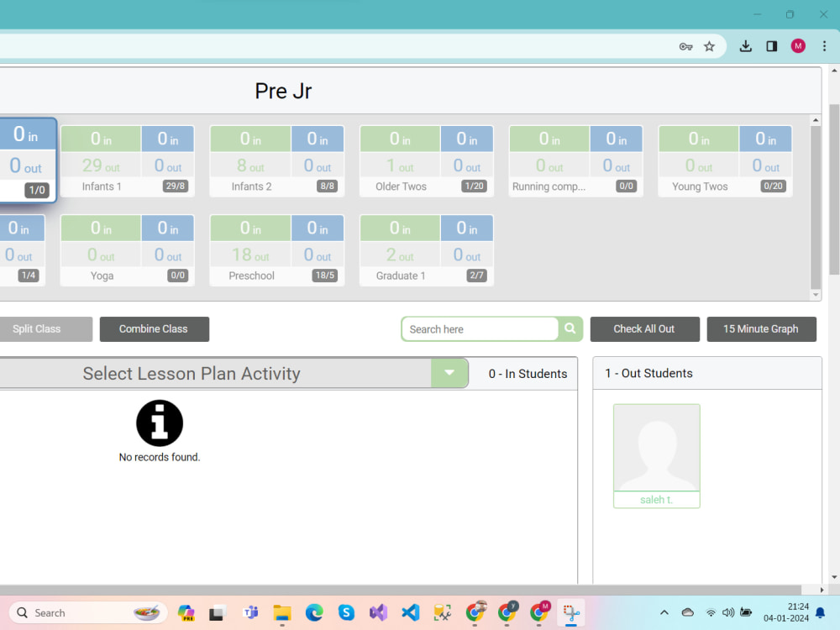Open OneDrive cloud icon in tray
The width and height of the screenshot is (840, 630).
[688, 612]
